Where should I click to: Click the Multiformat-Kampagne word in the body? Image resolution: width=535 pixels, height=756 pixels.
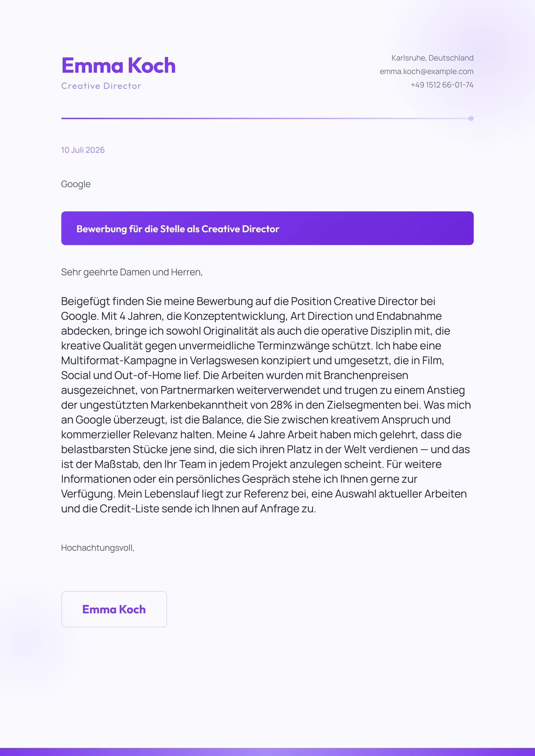click(118, 360)
